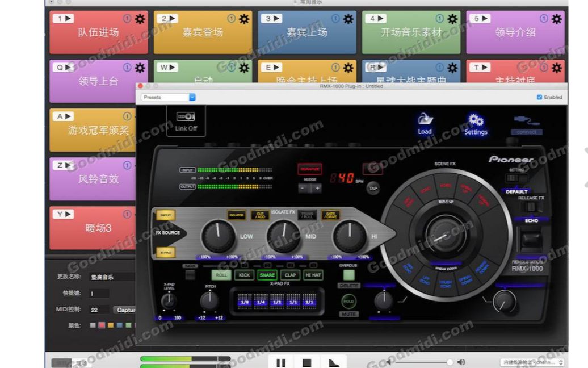
Task: Tap the 2/1 X-PAD beat segment
Action: [x=309, y=302]
